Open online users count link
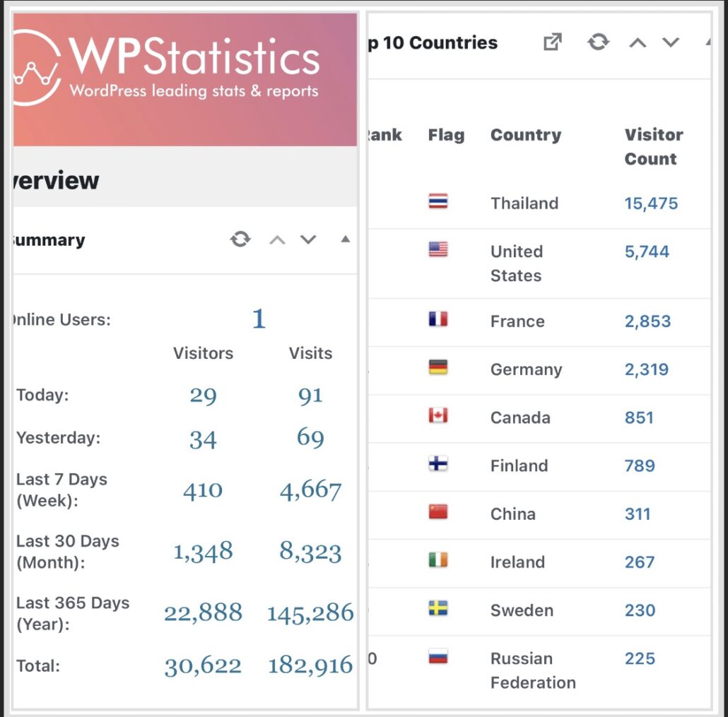 [x=259, y=319]
